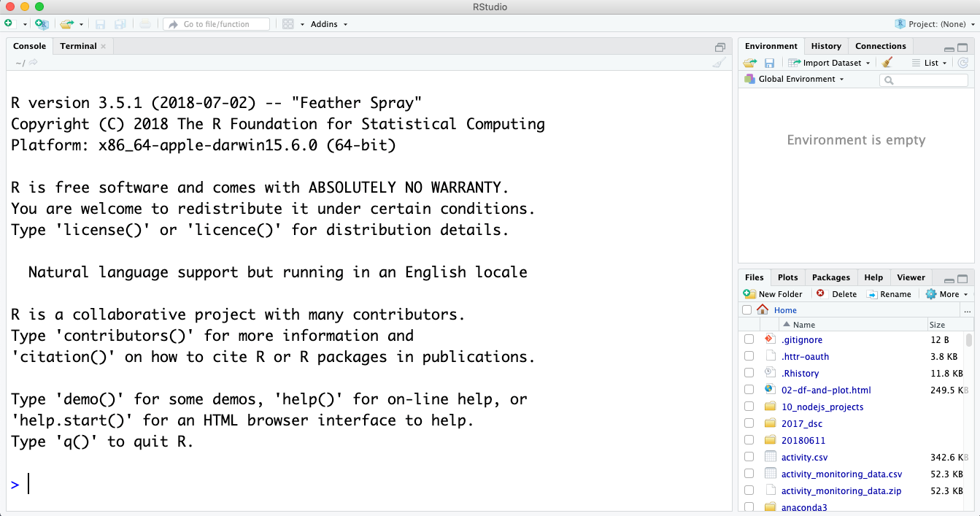Click the clear console broom icon
Image resolution: width=980 pixels, height=516 pixels.
pos(719,63)
